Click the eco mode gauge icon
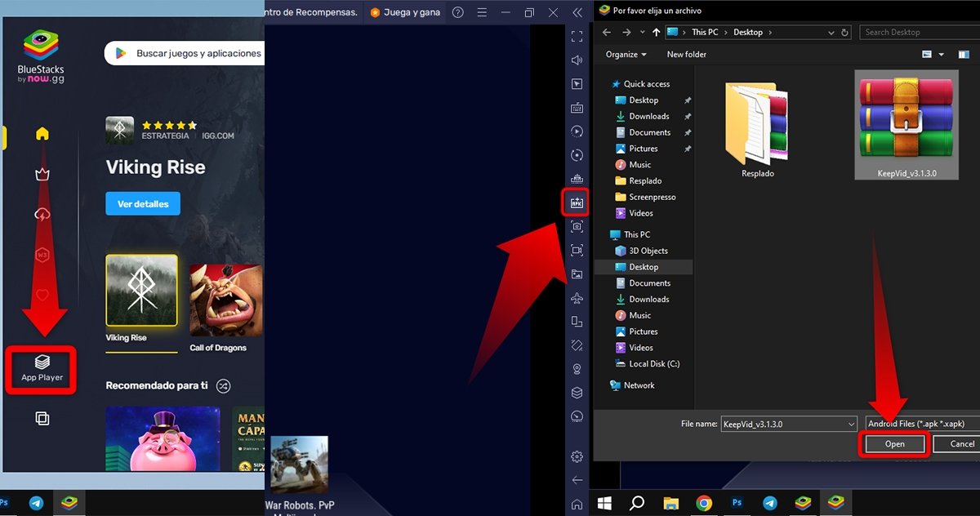 [577, 416]
